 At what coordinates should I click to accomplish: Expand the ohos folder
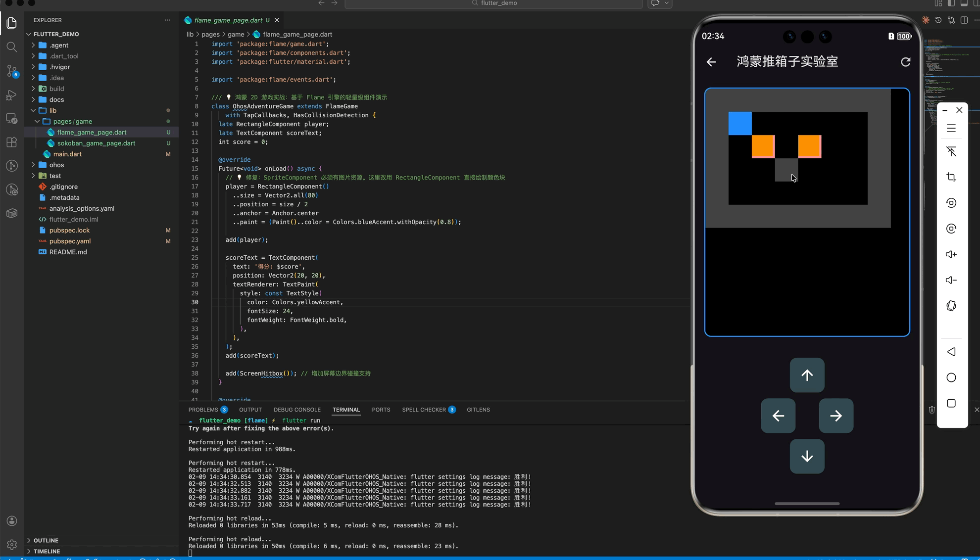tap(56, 165)
